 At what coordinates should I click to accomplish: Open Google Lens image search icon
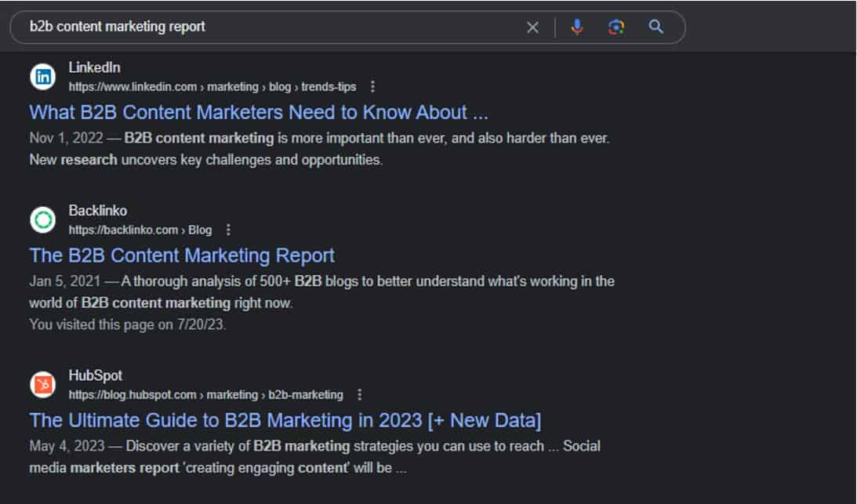click(x=616, y=27)
